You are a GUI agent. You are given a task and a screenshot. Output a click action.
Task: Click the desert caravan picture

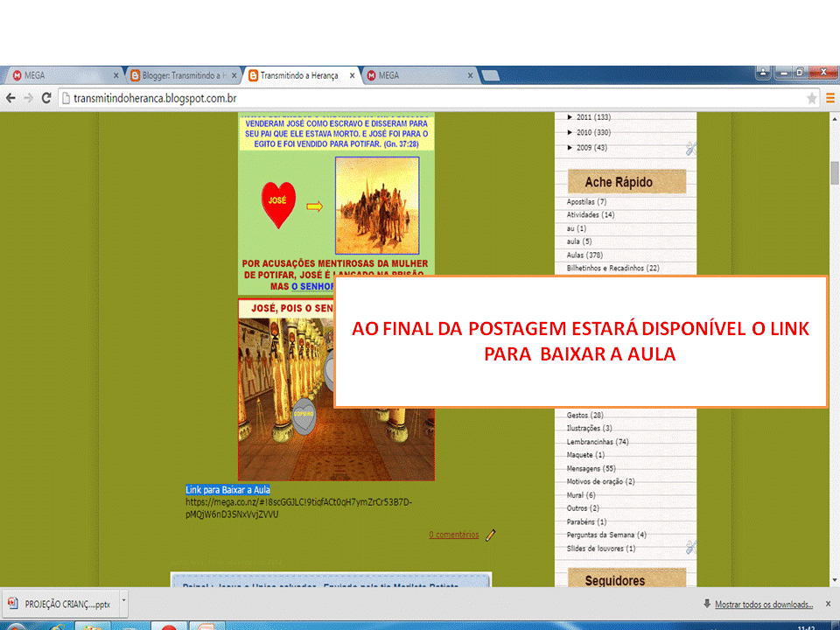pyautogui.click(x=377, y=206)
